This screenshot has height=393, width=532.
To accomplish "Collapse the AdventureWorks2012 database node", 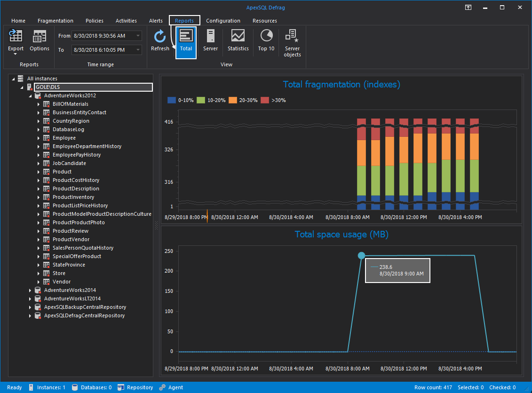I will pos(30,95).
